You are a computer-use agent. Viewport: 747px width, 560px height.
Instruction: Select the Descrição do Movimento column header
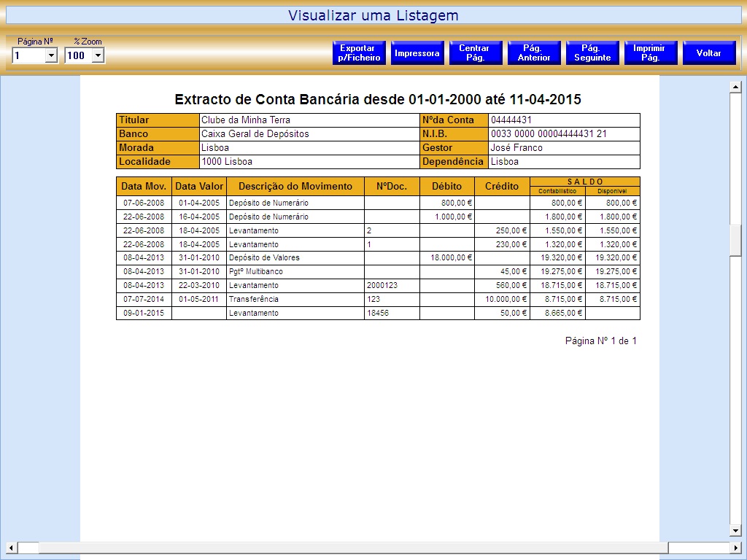295,187
